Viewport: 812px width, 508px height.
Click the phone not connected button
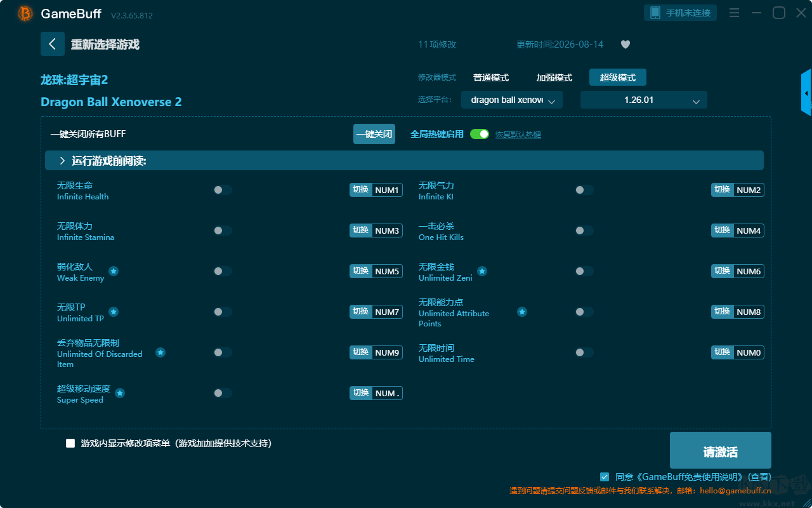point(681,13)
